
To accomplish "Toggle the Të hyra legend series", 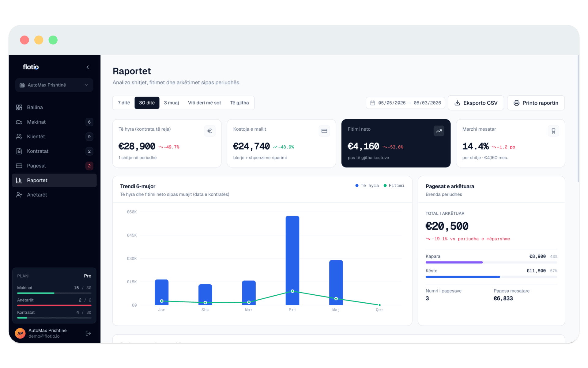I will (367, 186).
